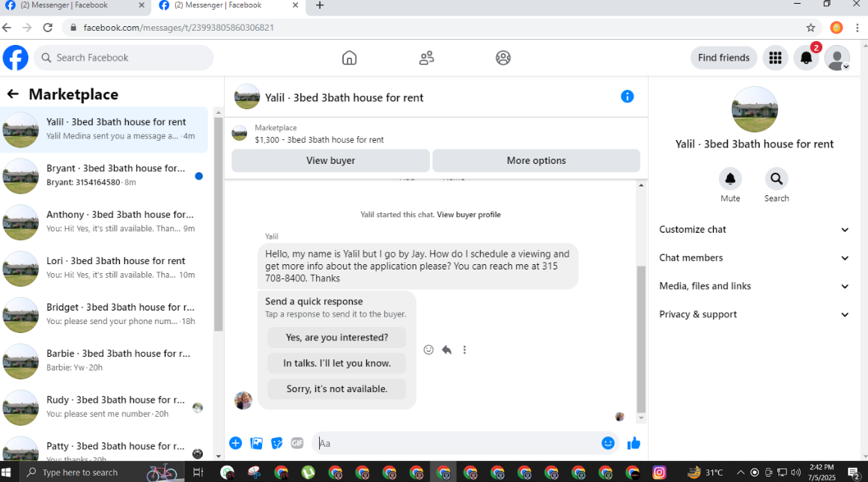The width and height of the screenshot is (868, 482).
Task: Attach a photo using the image icon
Action: (256, 443)
